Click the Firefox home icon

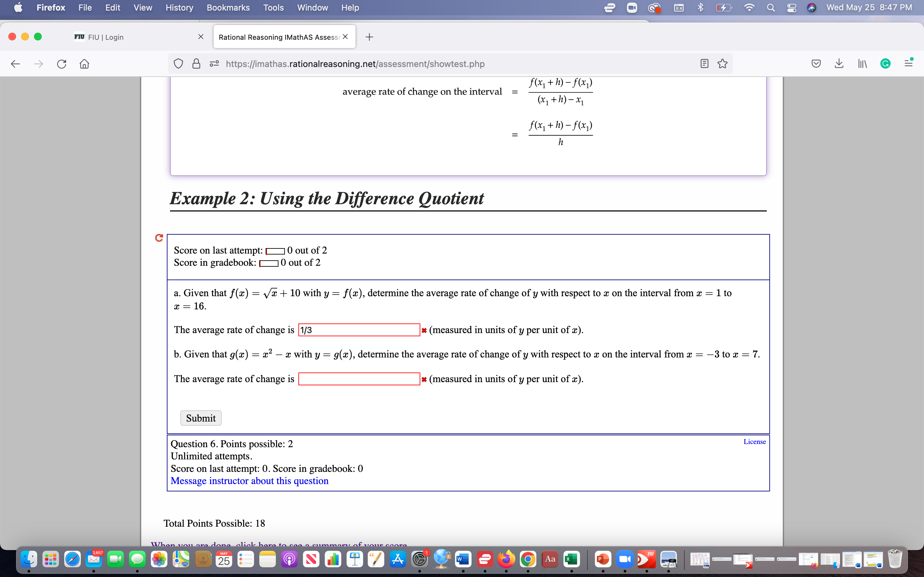(x=84, y=64)
